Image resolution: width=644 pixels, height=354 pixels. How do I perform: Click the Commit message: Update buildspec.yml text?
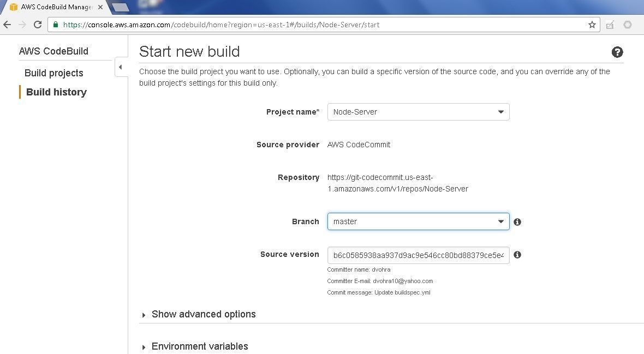[x=379, y=292]
